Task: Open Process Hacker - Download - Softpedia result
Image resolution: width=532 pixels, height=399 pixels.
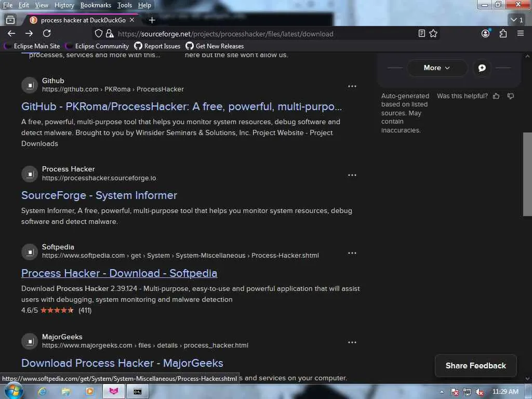Action: [x=119, y=273]
